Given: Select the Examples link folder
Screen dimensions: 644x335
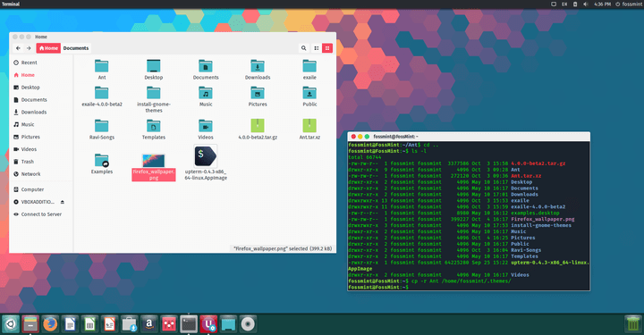Looking at the screenshot, I should 101,160.
